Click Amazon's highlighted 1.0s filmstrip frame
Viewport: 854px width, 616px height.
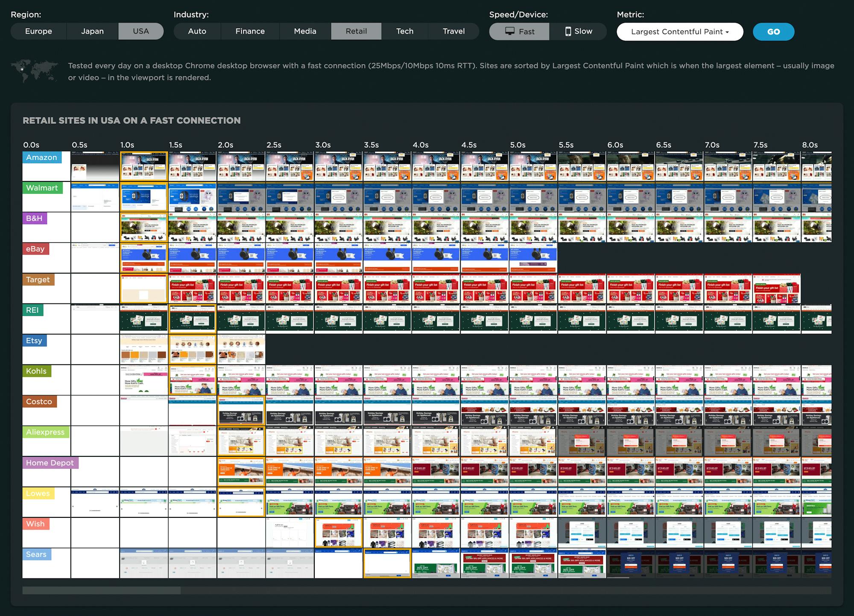coord(143,166)
